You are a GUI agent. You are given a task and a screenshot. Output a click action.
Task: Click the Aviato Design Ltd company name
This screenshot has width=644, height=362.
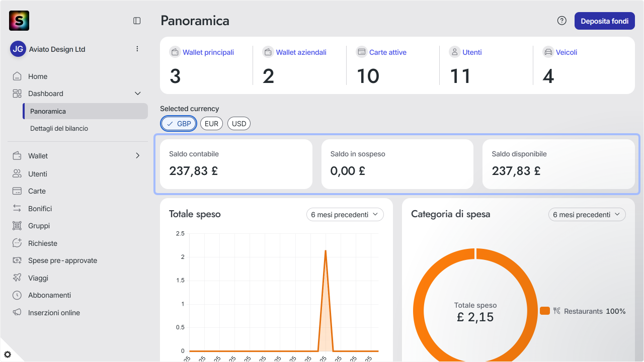click(x=57, y=49)
